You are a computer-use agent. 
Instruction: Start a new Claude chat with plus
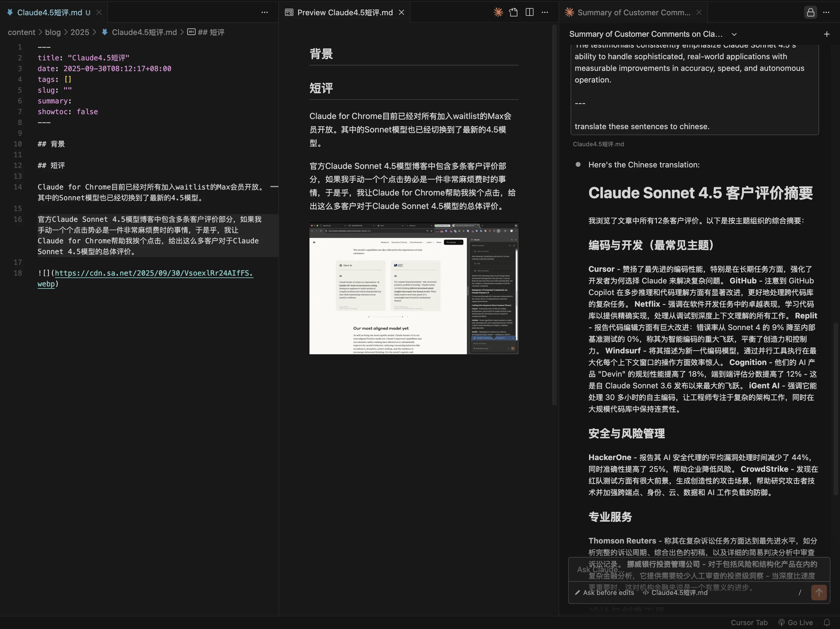point(827,34)
